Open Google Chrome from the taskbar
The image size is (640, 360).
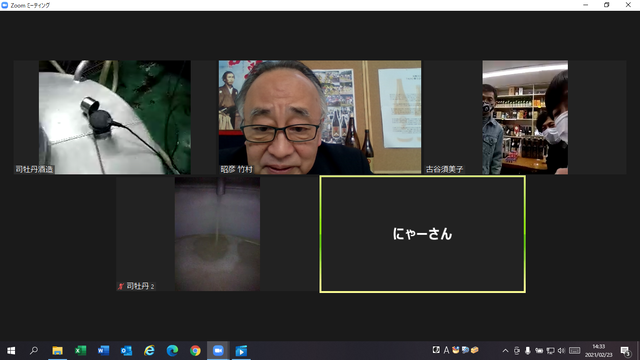pyautogui.click(x=195, y=351)
